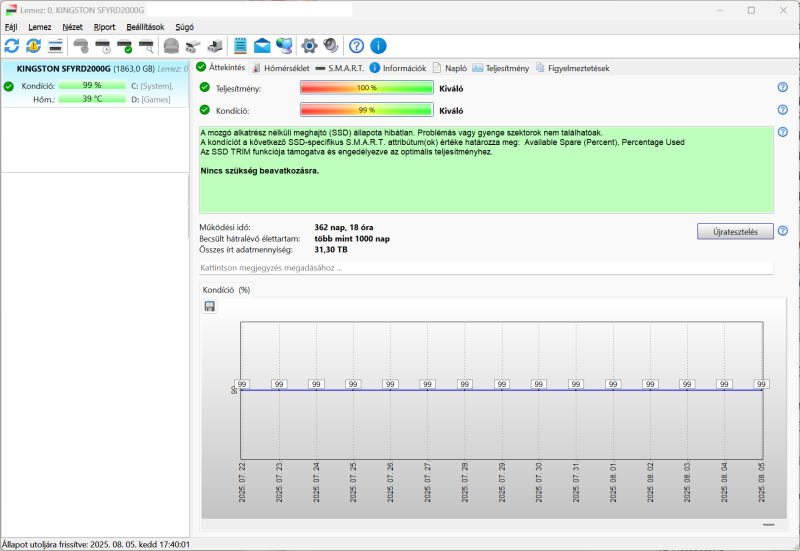Viewport: 800px width, 551px height.
Task: Click the disk with clock icon
Action: [103, 46]
